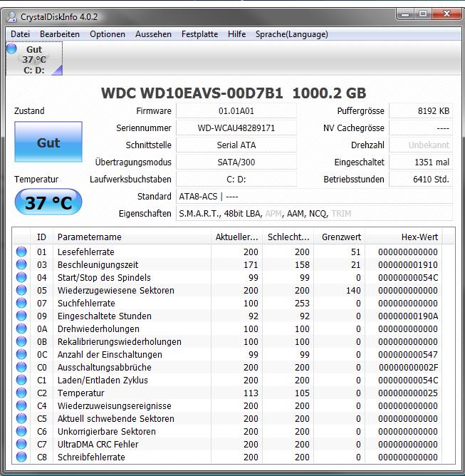Click the Standard field ATA8-ACS
Image resolution: width=465 pixels, height=476 pixels.
point(314,197)
